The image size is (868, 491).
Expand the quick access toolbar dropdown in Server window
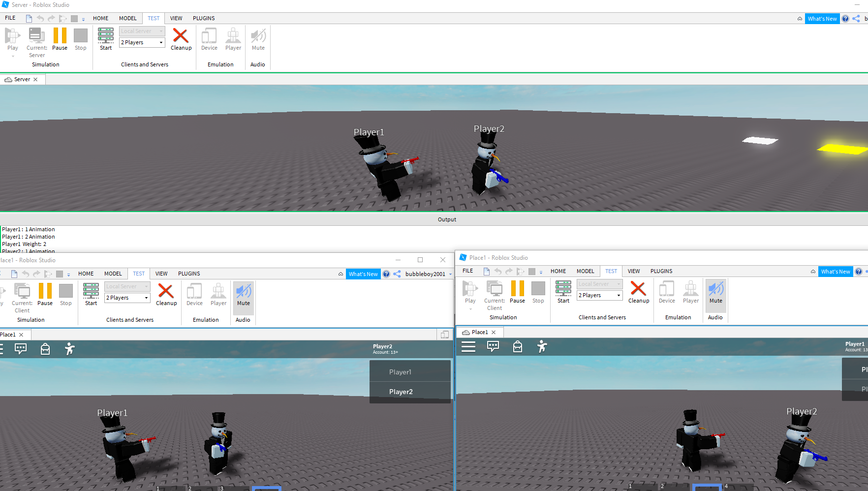[x=83, y=19]
